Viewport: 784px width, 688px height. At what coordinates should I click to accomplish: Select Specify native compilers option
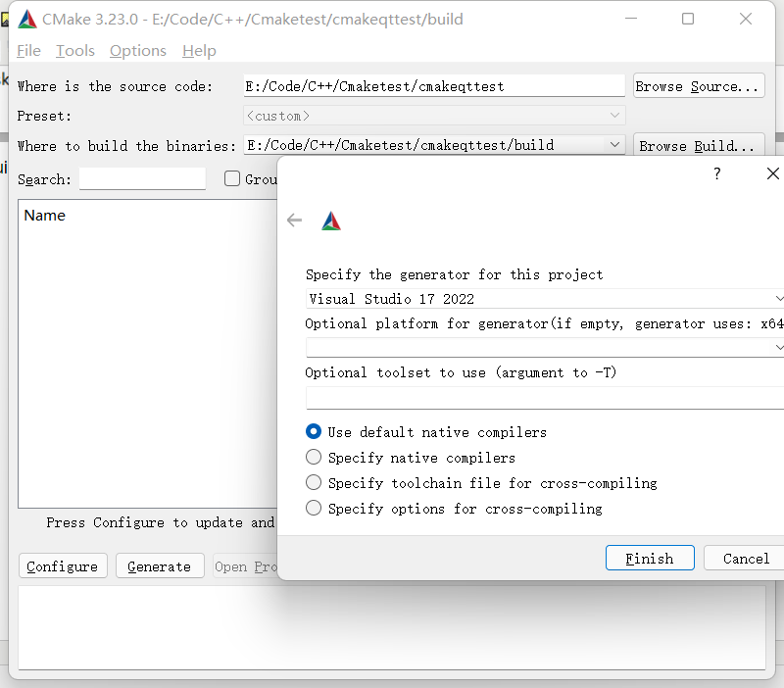[314, 457]
